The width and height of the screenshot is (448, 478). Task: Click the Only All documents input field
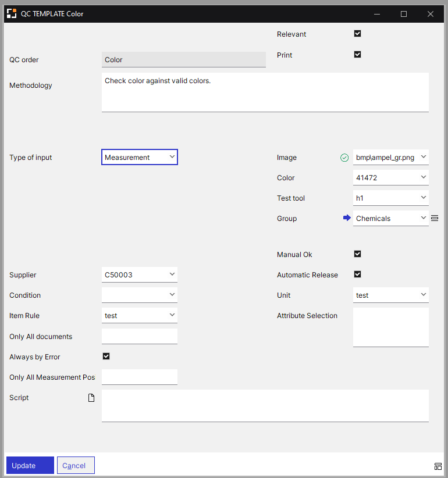(x=139, y=336)
